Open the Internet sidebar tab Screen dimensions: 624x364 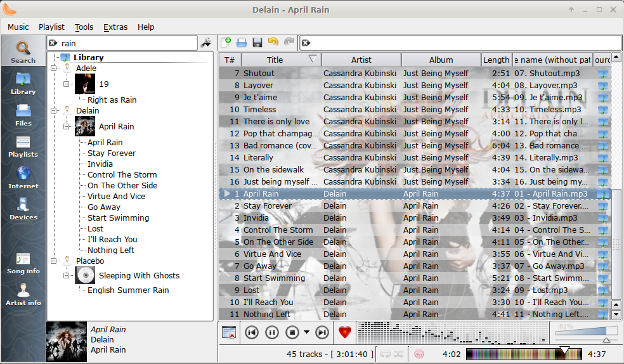[23, 178]
